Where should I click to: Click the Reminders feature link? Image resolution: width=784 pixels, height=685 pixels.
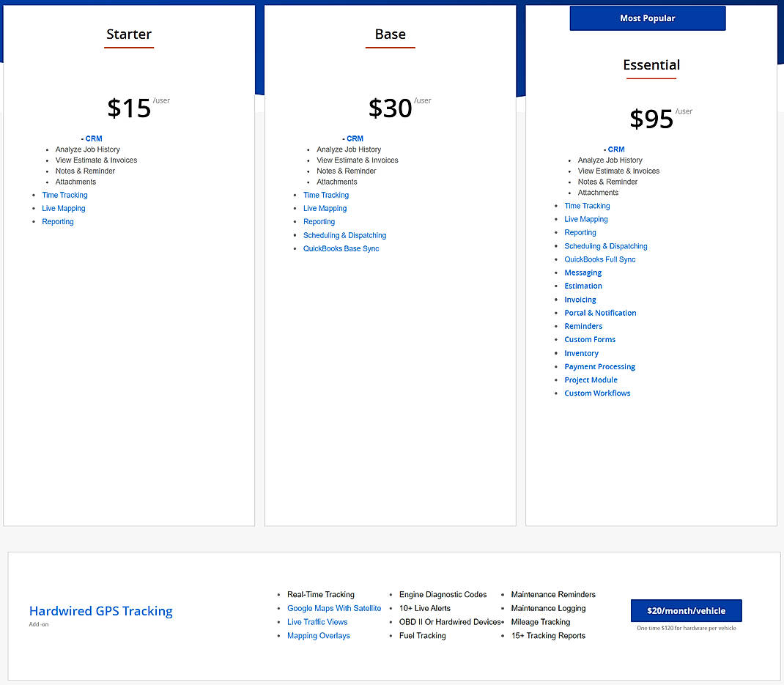pyautogui.click(x=583, y=326)
